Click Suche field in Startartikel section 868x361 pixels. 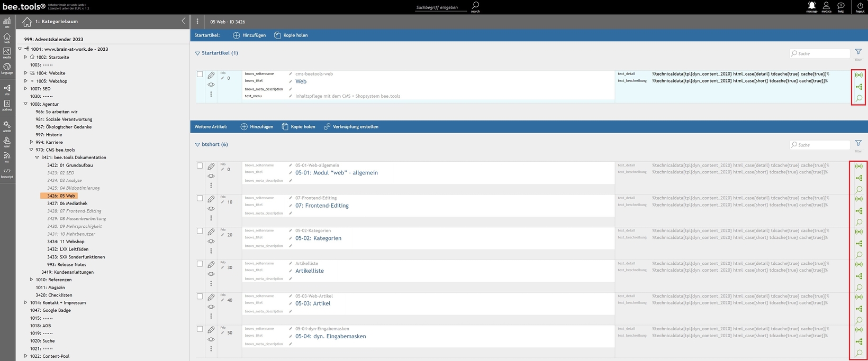pyautogui.click(x=820, y=53)
